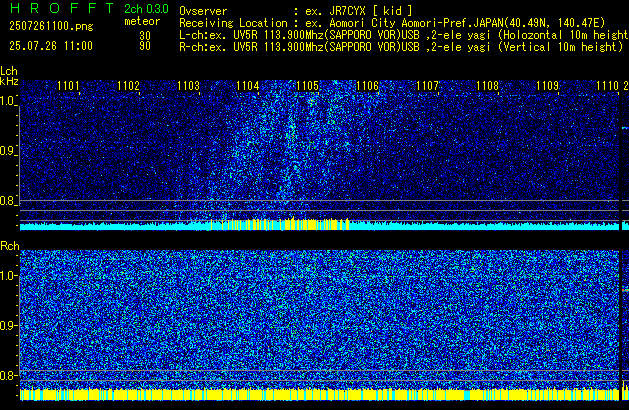Click the Rch channel label
Viewport: 629px width, 410px height.
coord(10,246)
